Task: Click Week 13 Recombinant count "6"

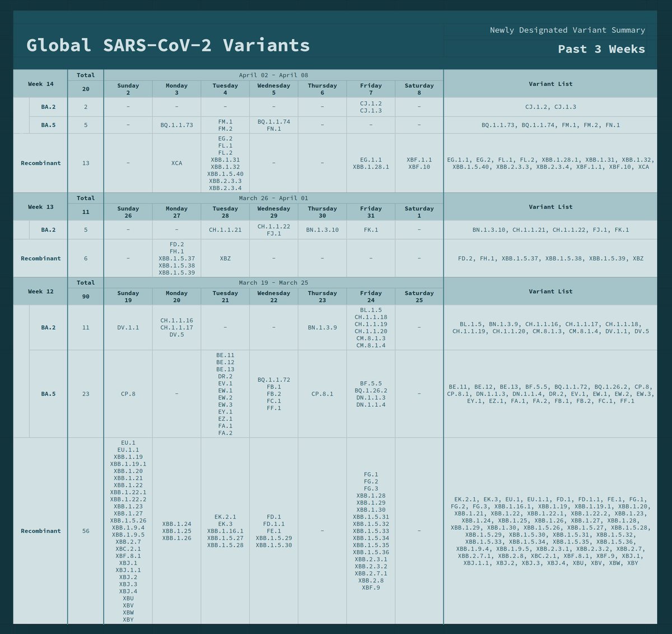Action: [x=86, y=259]
